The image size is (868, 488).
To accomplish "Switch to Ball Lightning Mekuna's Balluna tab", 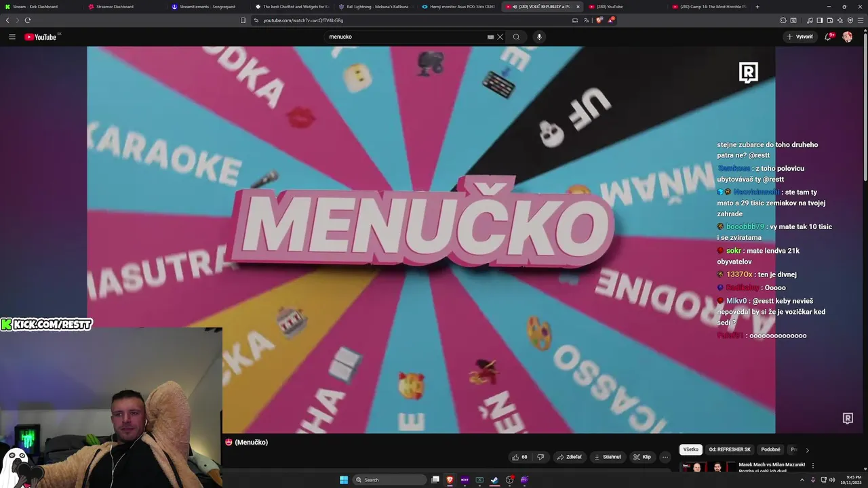I will pos(374,7).
